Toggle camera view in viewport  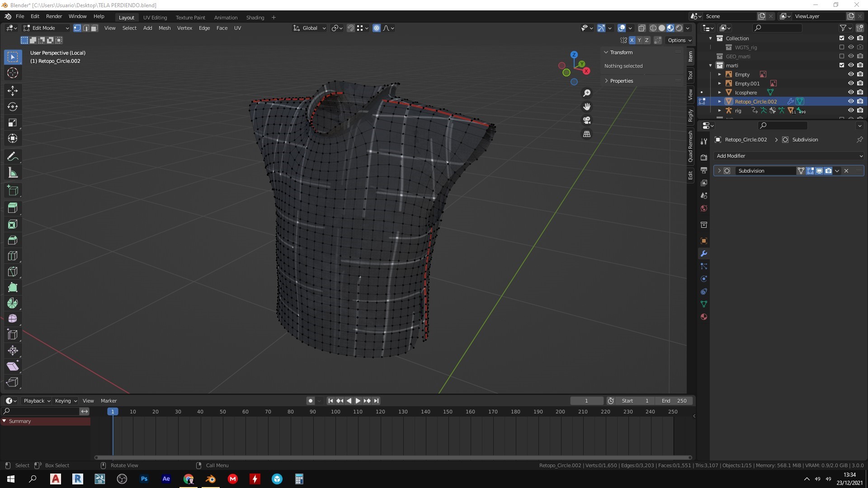(x=587, y=120)
